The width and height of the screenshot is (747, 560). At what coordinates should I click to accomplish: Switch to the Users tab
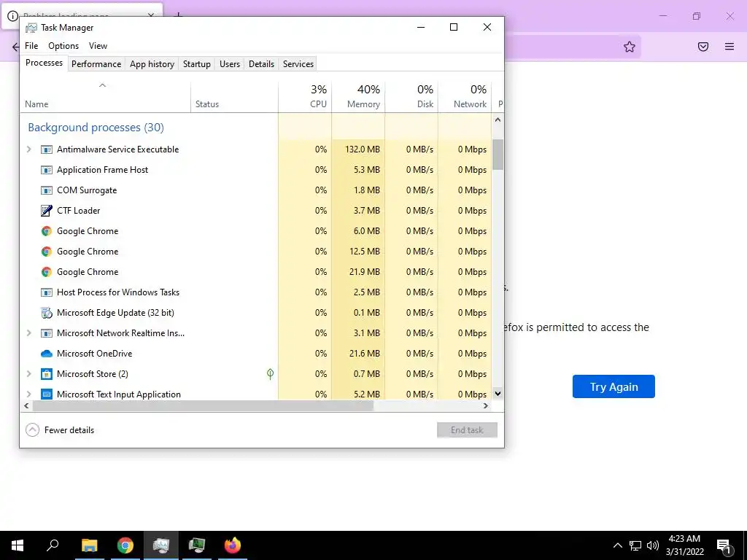(230, 64)
